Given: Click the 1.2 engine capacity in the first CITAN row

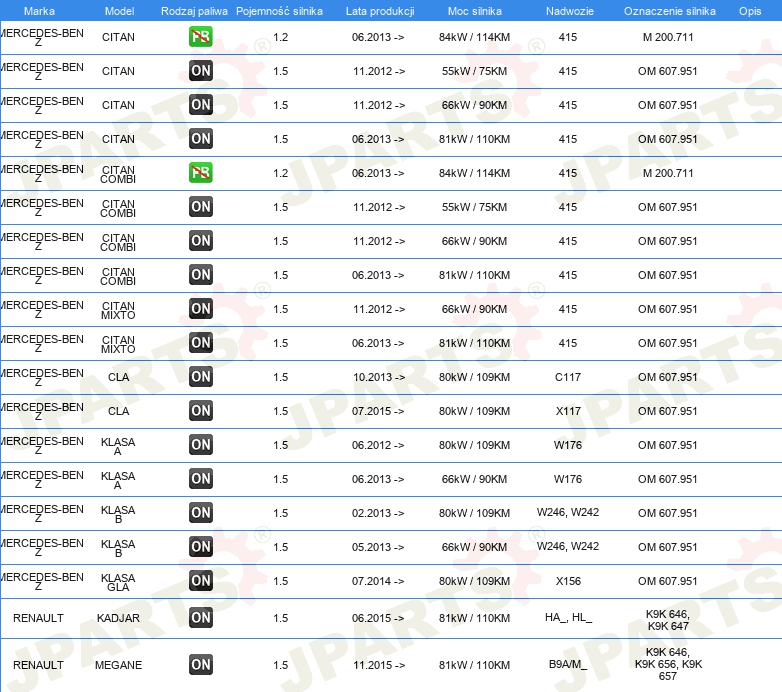Looking at the screenshot, I should click(280, 37).
